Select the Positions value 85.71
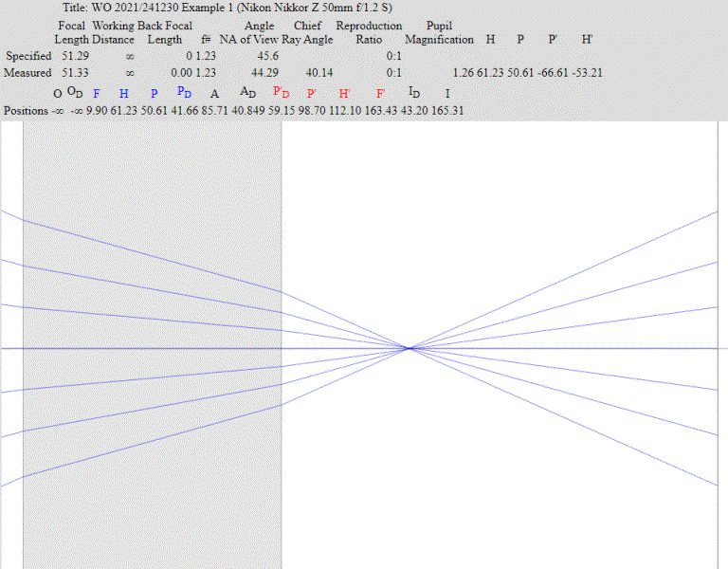The width and height of the screenshot is (728, 569). pos(214,111)
